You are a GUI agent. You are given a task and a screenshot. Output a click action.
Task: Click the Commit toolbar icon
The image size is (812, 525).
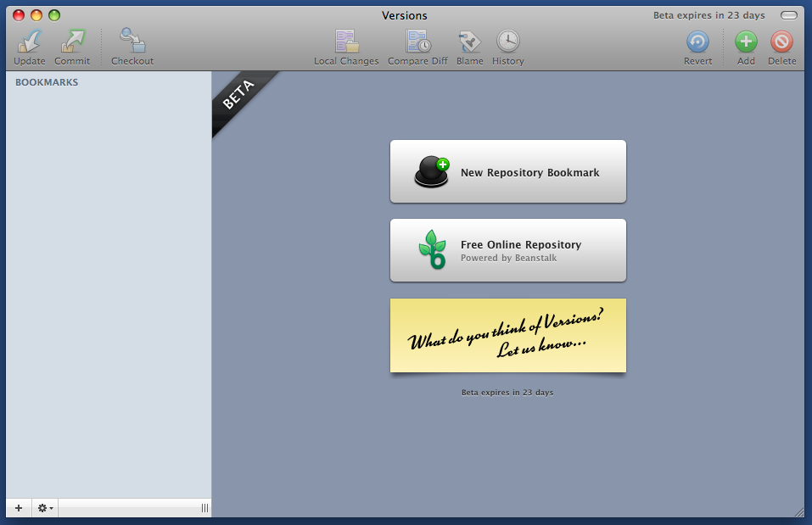[72, 47]
